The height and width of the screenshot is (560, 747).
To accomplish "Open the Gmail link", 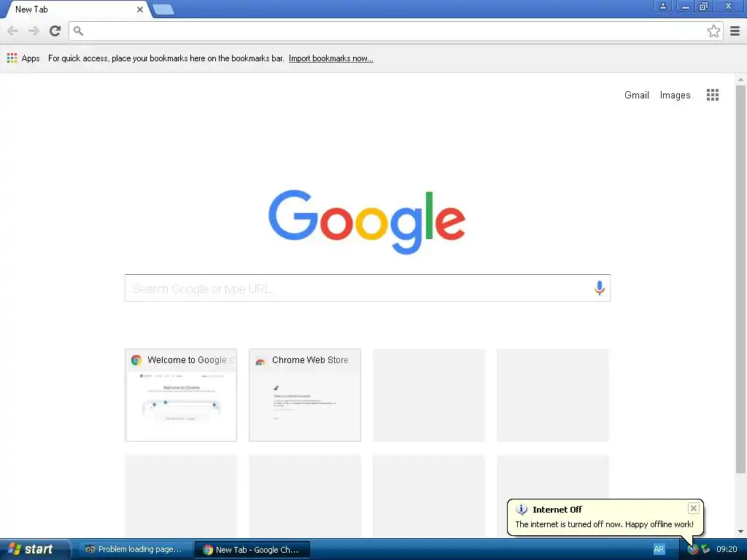I will tap(636, 95).
